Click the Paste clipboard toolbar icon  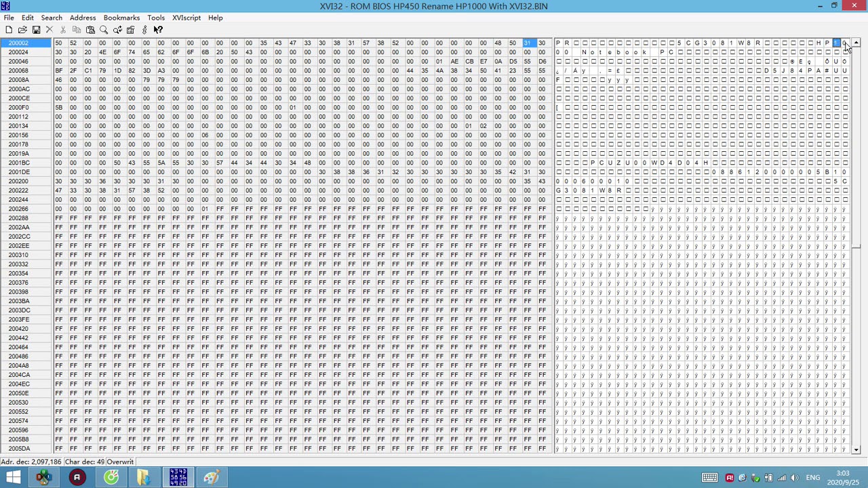tap(90, 30)
